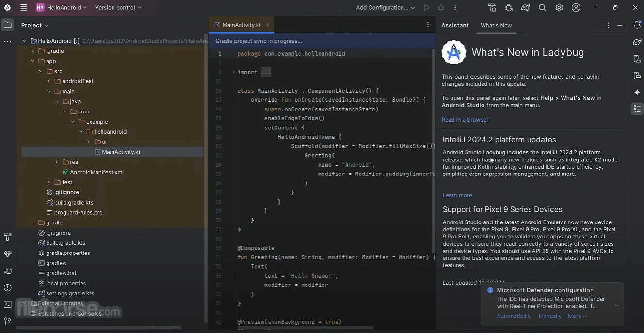Open Add Configuration dropdown
Screen dimensions: 644x333
[x=386, y=7]
